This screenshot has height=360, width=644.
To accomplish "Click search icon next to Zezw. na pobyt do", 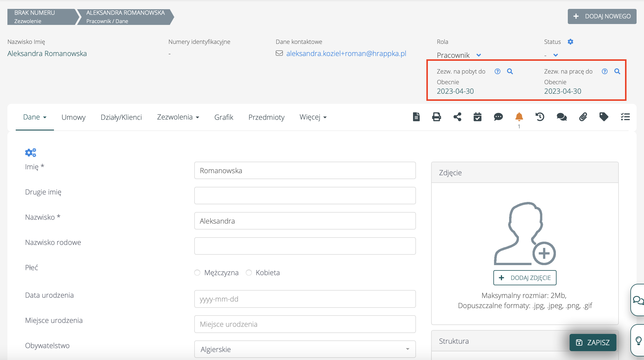I will pyautogui.click(x=510, y=71).
